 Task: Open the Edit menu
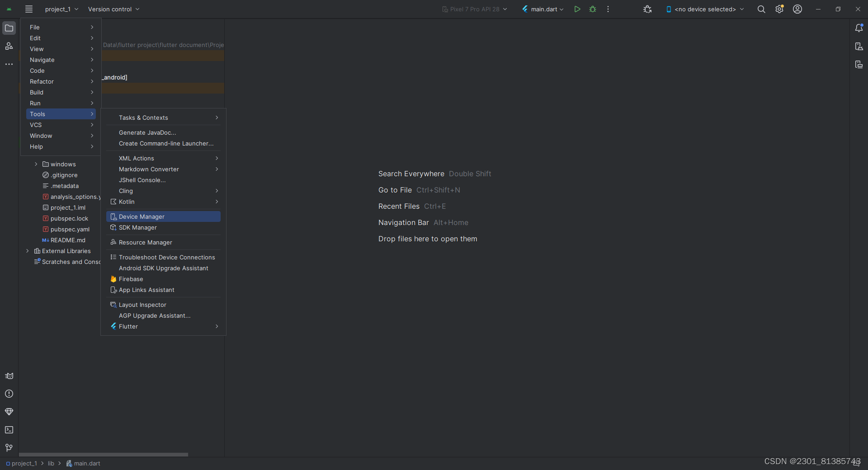[x=61, y=38]
